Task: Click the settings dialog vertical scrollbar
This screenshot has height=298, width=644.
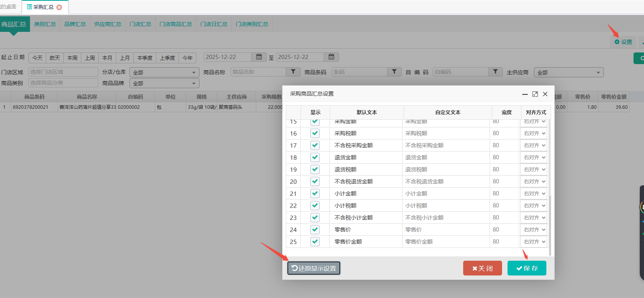Action: [x=550, y=225]
